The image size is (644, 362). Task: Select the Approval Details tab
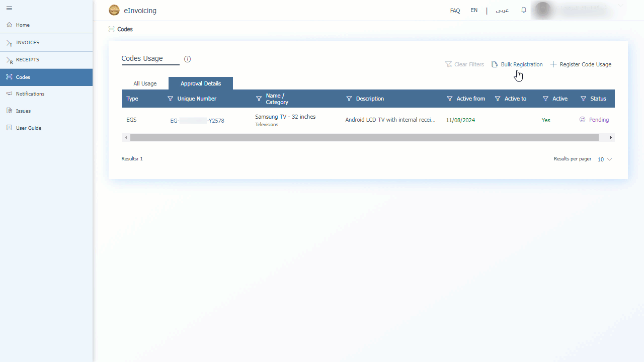(x=201, y=83)
